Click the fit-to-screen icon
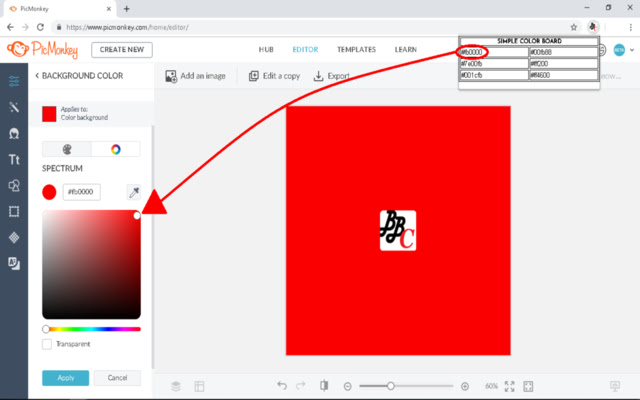This screenshot has width=640, height=400. [528, 386]
